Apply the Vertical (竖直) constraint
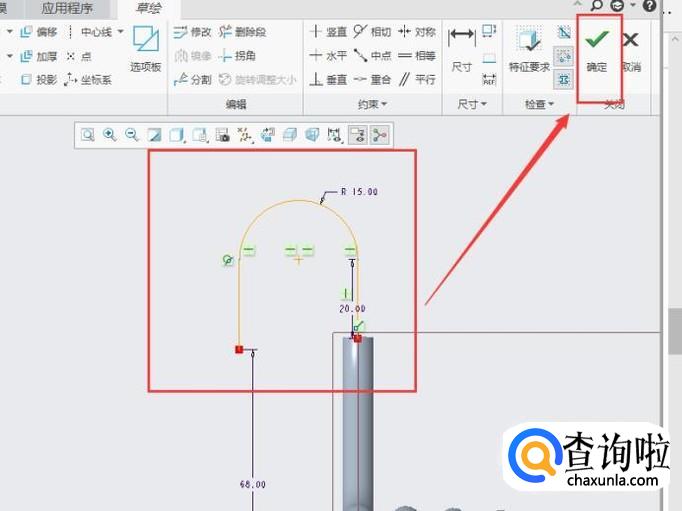The height and width of the screenshot is (511, 682). 329,32
